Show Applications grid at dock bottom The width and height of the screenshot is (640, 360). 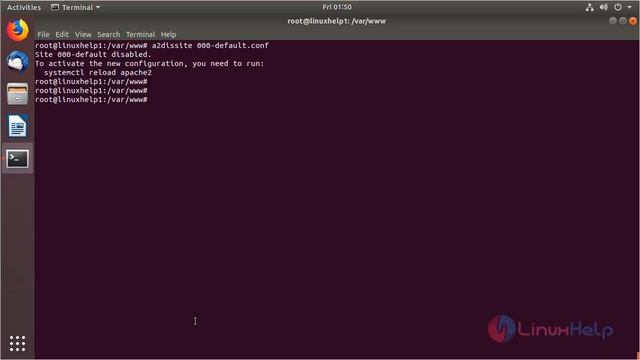tap(18, 343)
